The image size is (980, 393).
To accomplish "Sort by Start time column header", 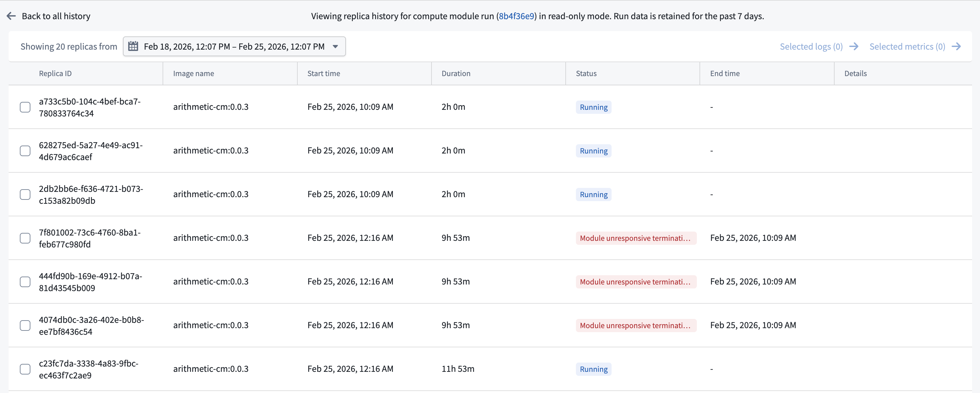I will tap(323, 73).
